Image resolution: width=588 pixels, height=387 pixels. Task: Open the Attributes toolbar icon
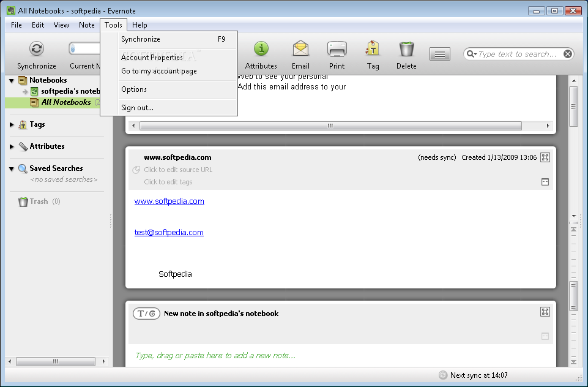(261, 48)
